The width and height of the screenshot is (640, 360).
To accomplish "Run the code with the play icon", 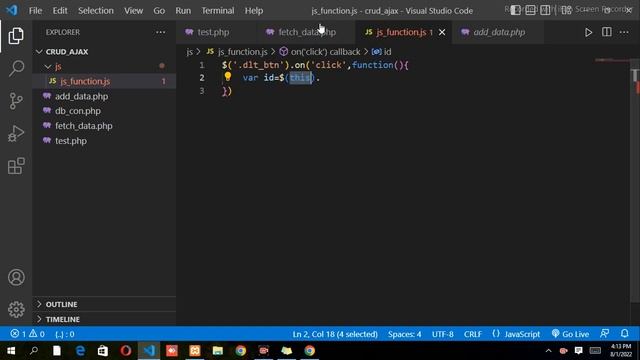I will click(588, 32).
